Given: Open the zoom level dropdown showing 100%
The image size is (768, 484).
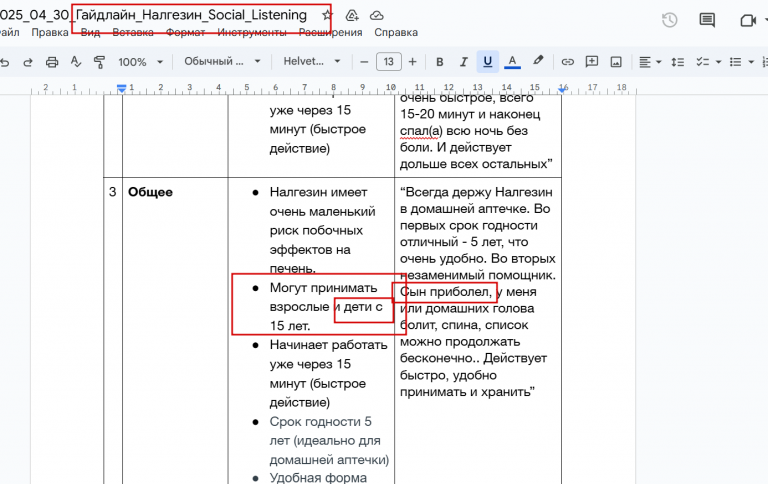Looking at the screenshot, I should point(140,62).
